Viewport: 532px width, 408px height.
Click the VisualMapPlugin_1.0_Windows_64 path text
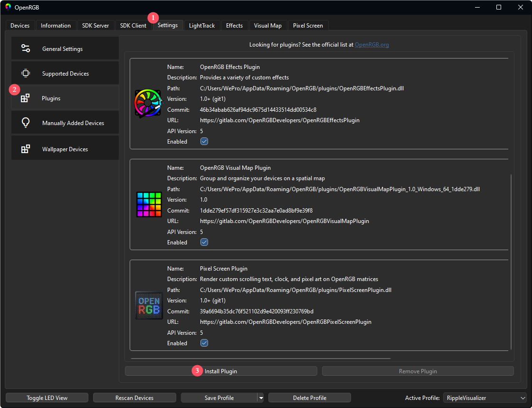coord(340,189)
